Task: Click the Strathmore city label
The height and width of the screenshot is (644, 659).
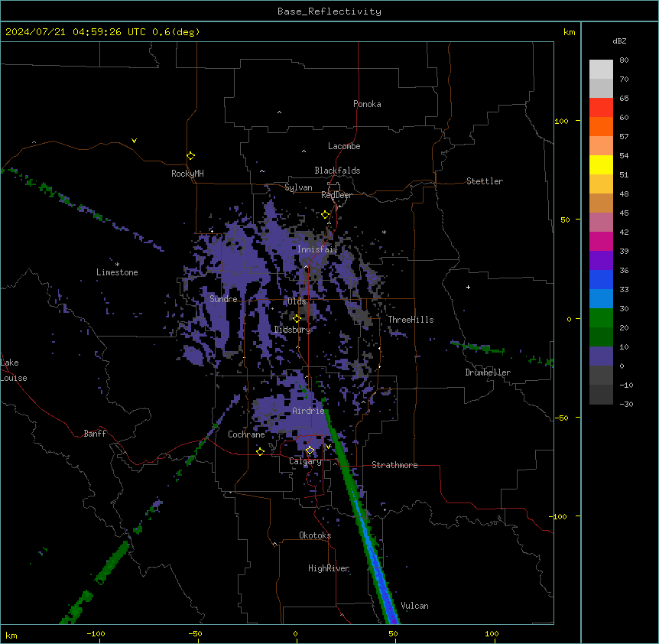Action: [394, 465]
